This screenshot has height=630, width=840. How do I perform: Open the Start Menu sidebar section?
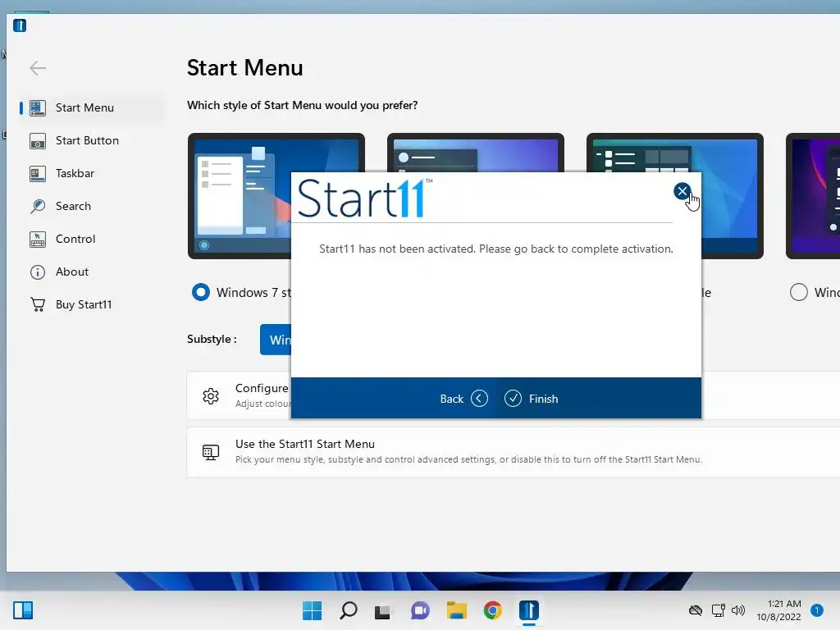point(91,107)
